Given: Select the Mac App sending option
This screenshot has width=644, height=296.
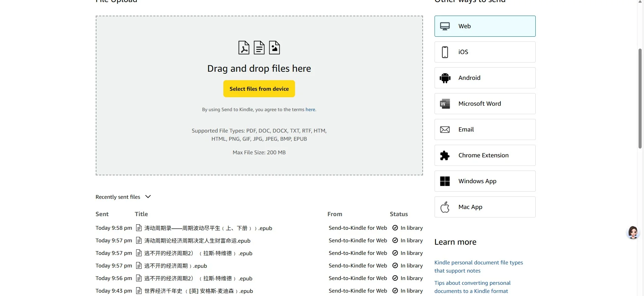Looking at the screenshot, I should [x=485, y=207].
